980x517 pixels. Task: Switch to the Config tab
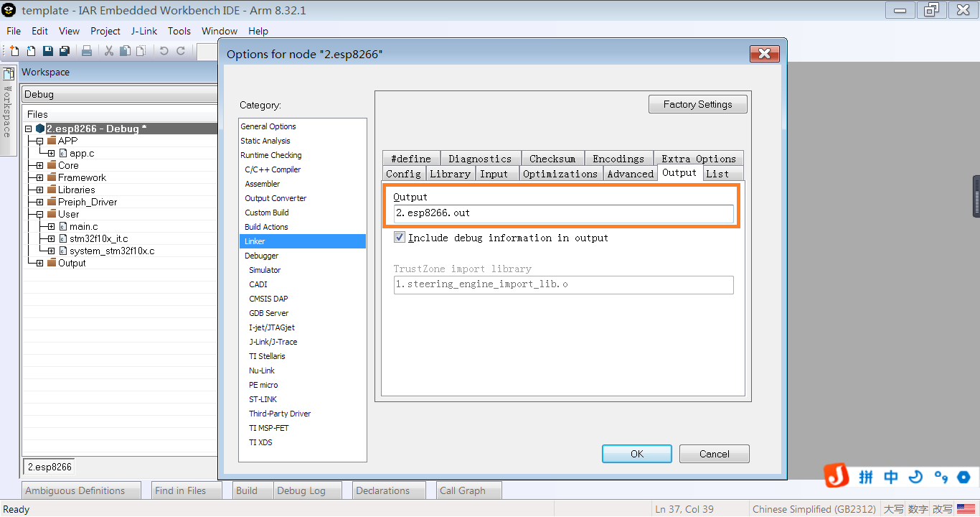(x=403, y=174)
